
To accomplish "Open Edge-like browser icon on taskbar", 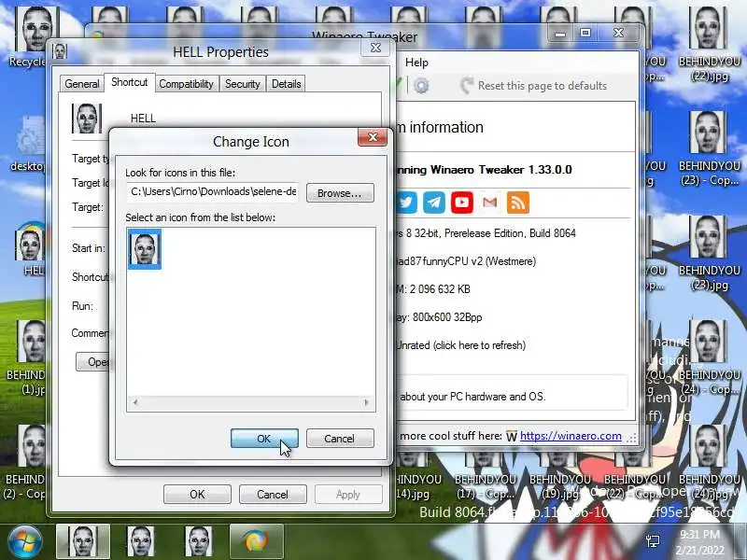I will coord(256,541).
